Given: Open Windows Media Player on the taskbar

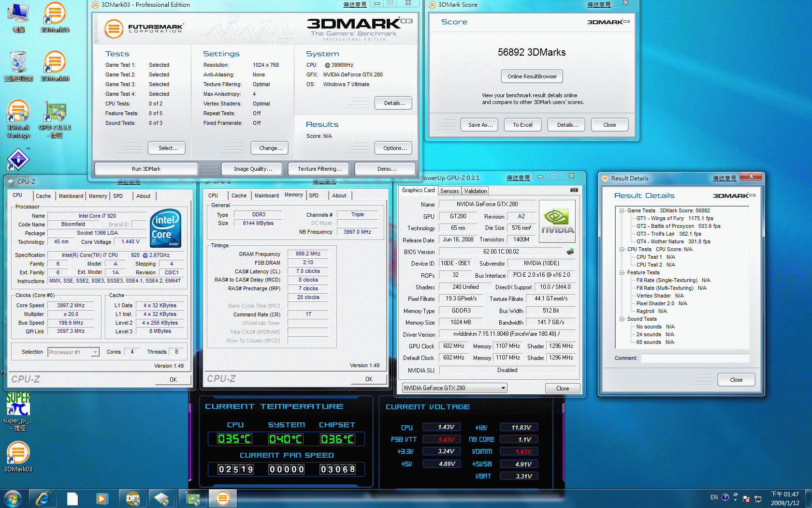Looking at the screenshot, I should 102,498.
